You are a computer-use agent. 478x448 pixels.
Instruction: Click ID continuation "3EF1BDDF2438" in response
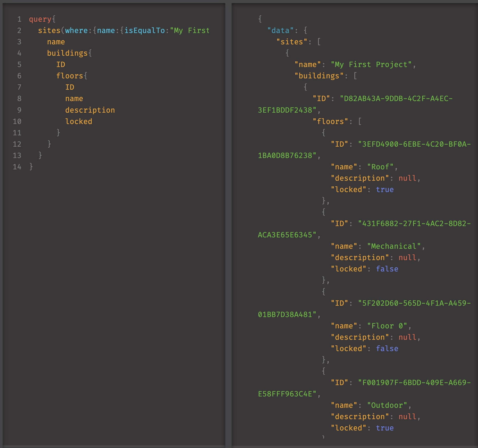[x=287, y=110]
